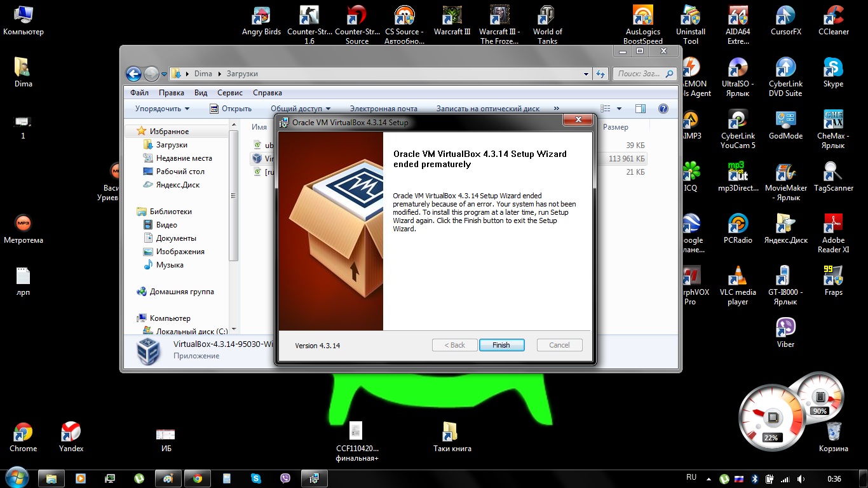Open the Сервис menu

230,93
